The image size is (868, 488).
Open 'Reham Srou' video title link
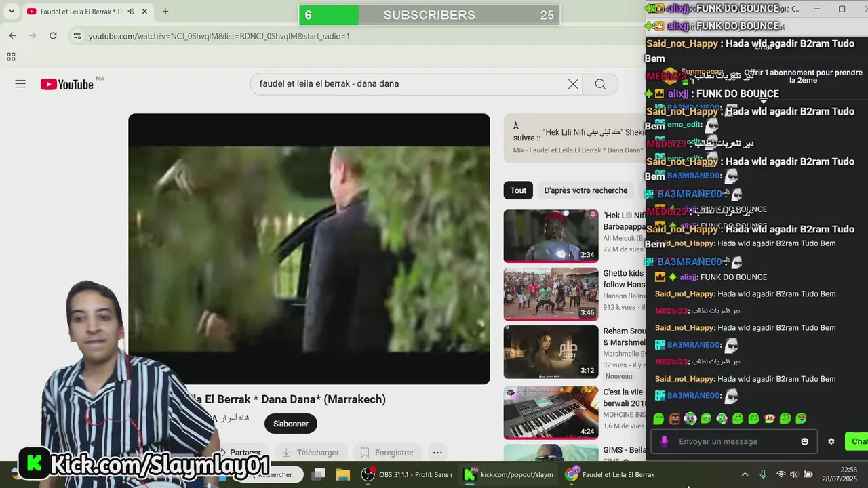click(x=625, y=336)
